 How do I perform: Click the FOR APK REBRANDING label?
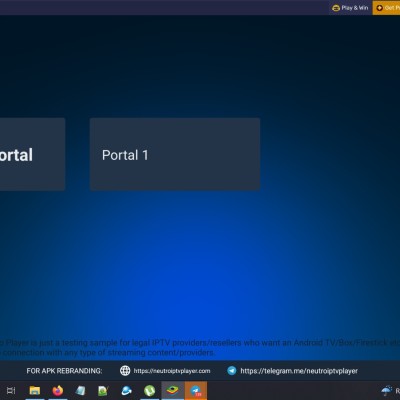tap(64, 371)
